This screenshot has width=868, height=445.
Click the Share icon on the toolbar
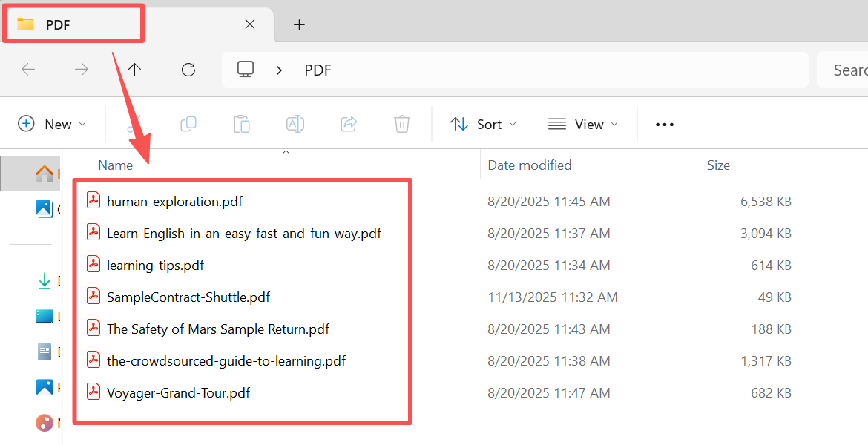[x=349, y=124]
